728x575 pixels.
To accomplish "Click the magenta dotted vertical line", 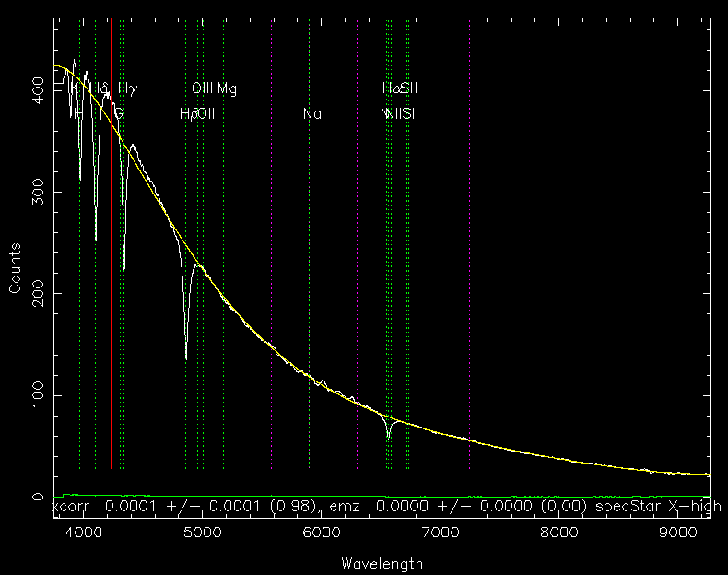I will 272,276.
